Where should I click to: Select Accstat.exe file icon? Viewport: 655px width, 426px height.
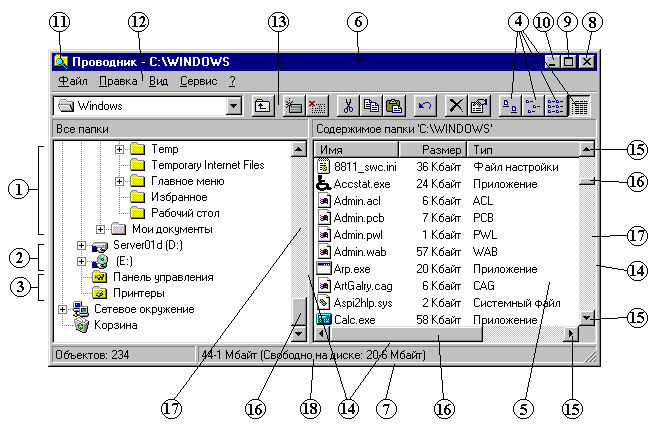click(x=323, y=184)
